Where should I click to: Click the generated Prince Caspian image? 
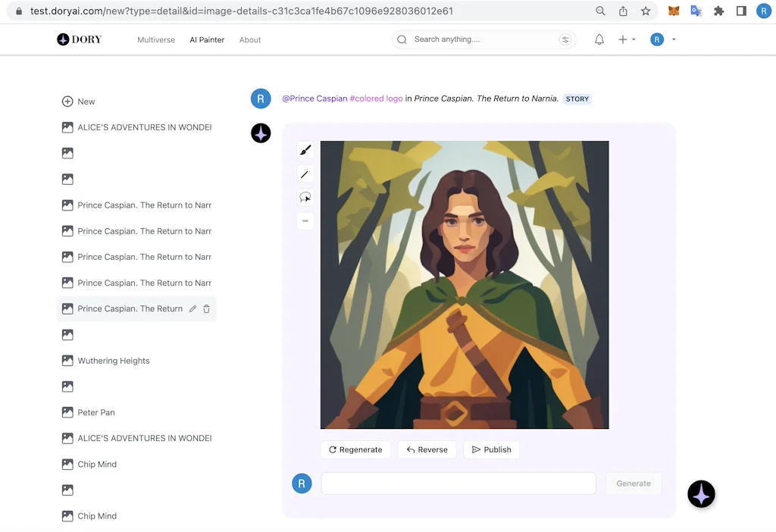point(465,285)
